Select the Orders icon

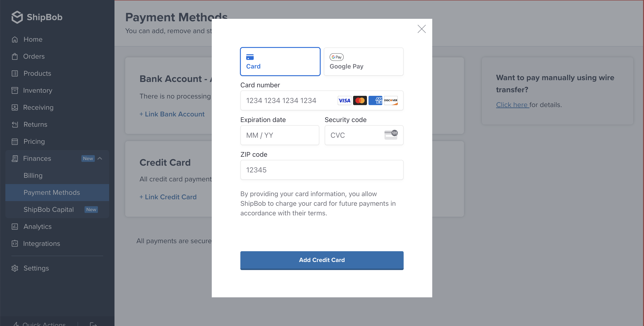pyautogui.click(x=15, y=56)
